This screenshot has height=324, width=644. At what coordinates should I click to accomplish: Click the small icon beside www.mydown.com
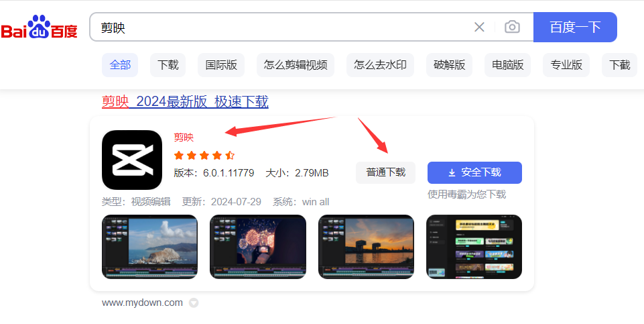(194, 303)
